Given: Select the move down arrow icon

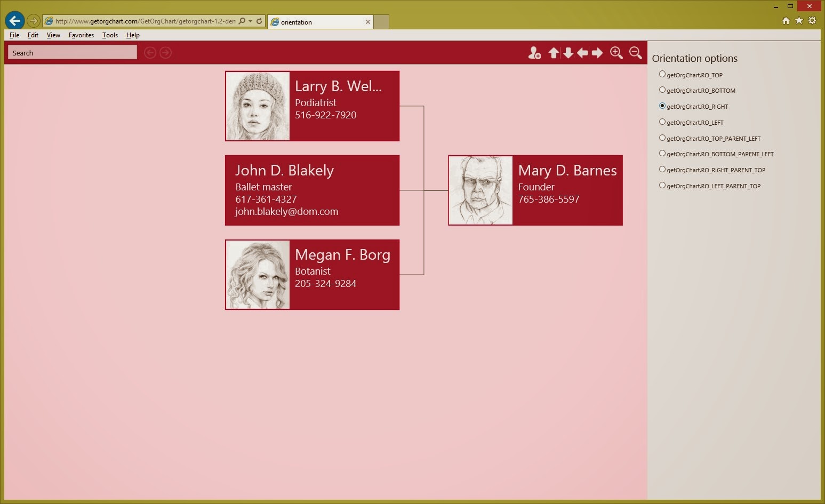Looking at the screenshot, I should pos(568,53).
